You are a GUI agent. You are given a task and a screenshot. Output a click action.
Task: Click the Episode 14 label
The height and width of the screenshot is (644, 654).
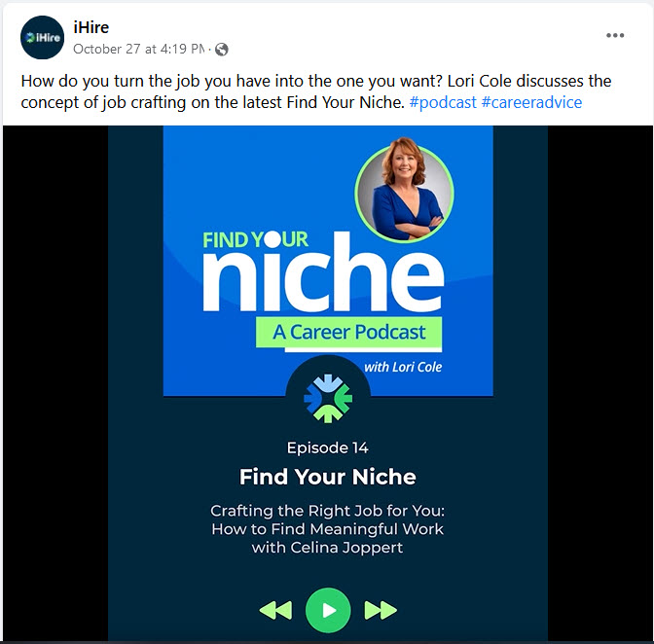pyautogui.click(x=328, y=448)
